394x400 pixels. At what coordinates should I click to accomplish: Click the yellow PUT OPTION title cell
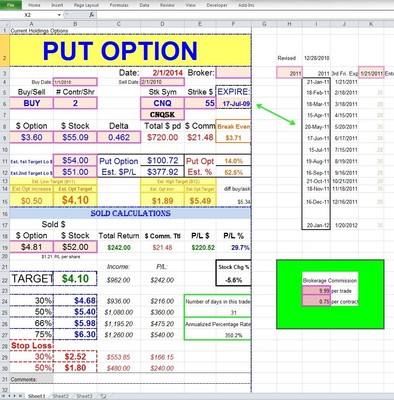pyautogui.click(x=130, y=50)
